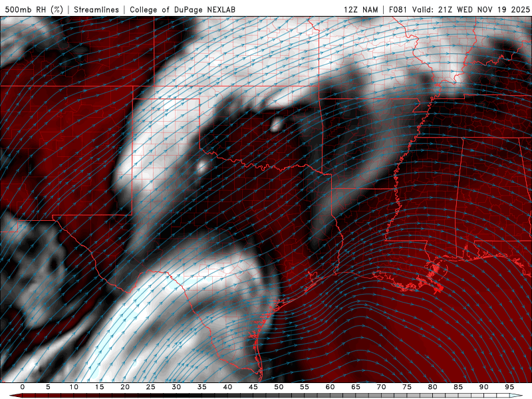
Task: Click the colorbar value 55 label
Action: click(305, 387)
